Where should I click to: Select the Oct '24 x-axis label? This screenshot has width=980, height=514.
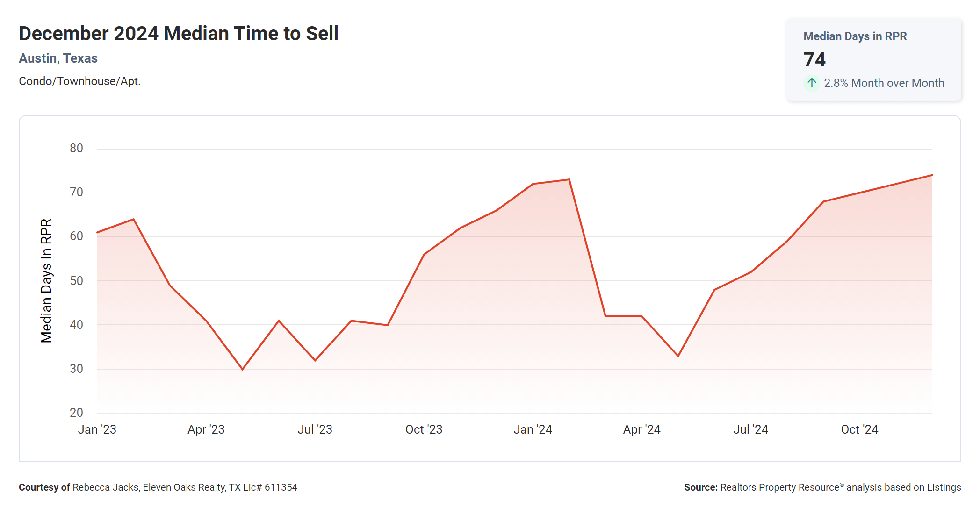tap(860, 429)
